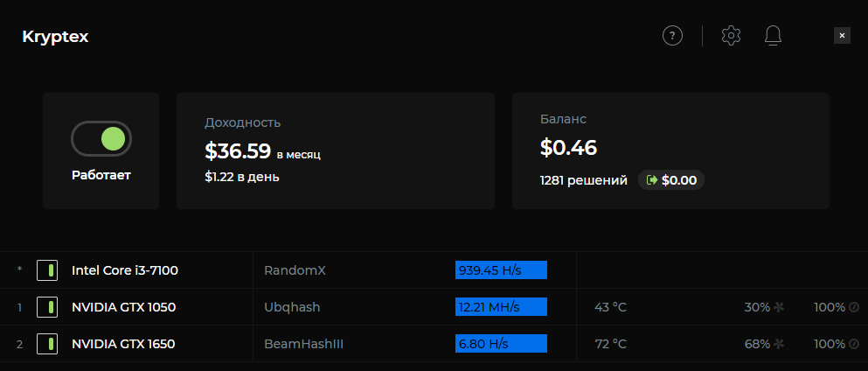Click the notifications bell icon
Screen dimensions: 868x371
pos(773,36)
